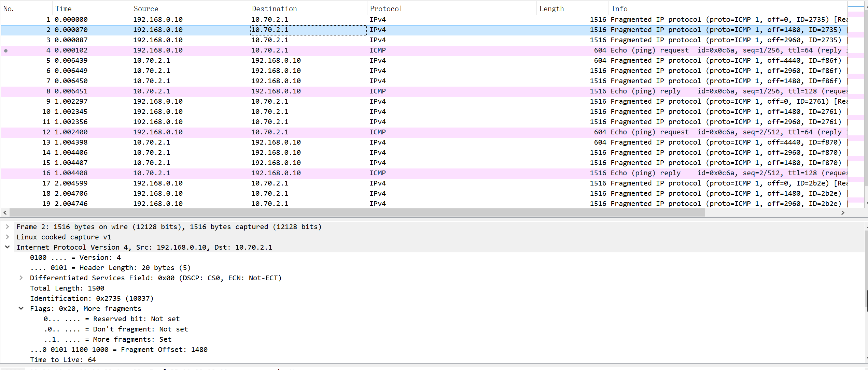The width and height of the screenshot is (868, 370).
Task: Select packet 5 at time 0.006439
Action: (x=423, y=60)
